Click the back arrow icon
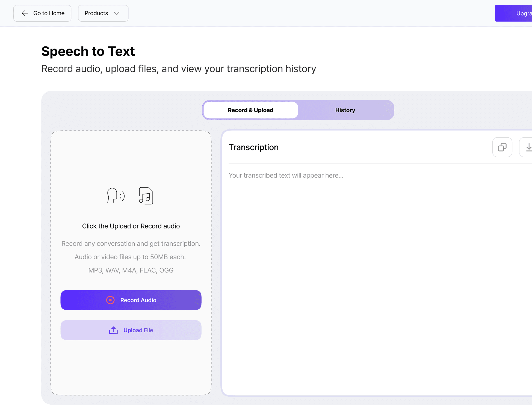 coord(25,13)
